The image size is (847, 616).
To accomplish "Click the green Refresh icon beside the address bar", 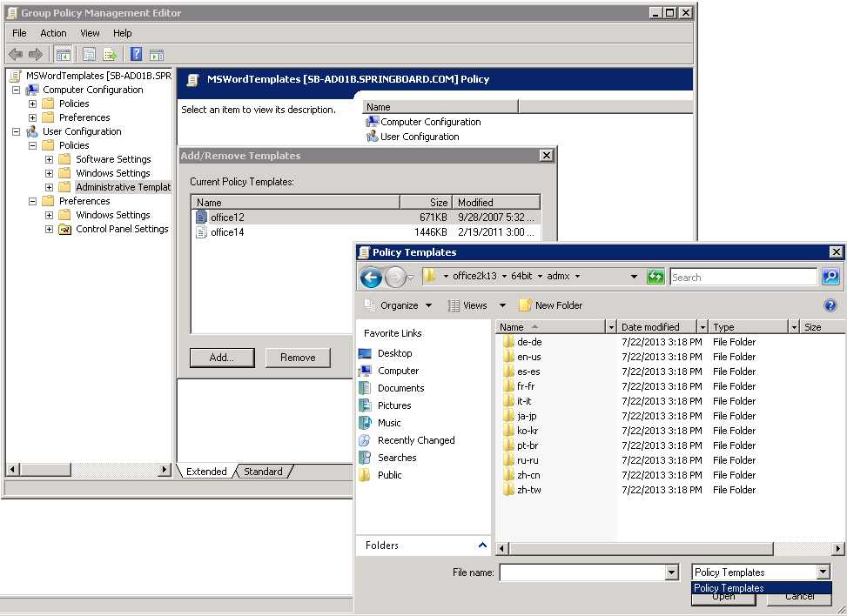I will click(655, 276).
